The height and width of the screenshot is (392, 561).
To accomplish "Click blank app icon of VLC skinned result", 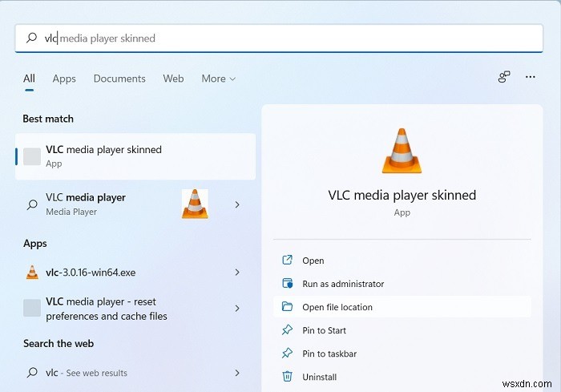I will 32,156.
